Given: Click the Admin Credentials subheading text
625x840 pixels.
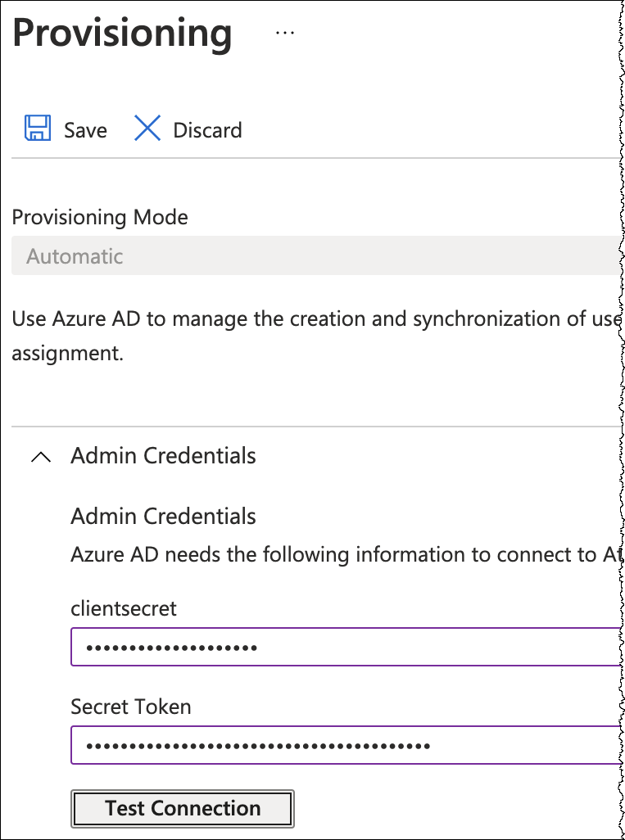Looking at the screenshot, I should coord(163,517).
